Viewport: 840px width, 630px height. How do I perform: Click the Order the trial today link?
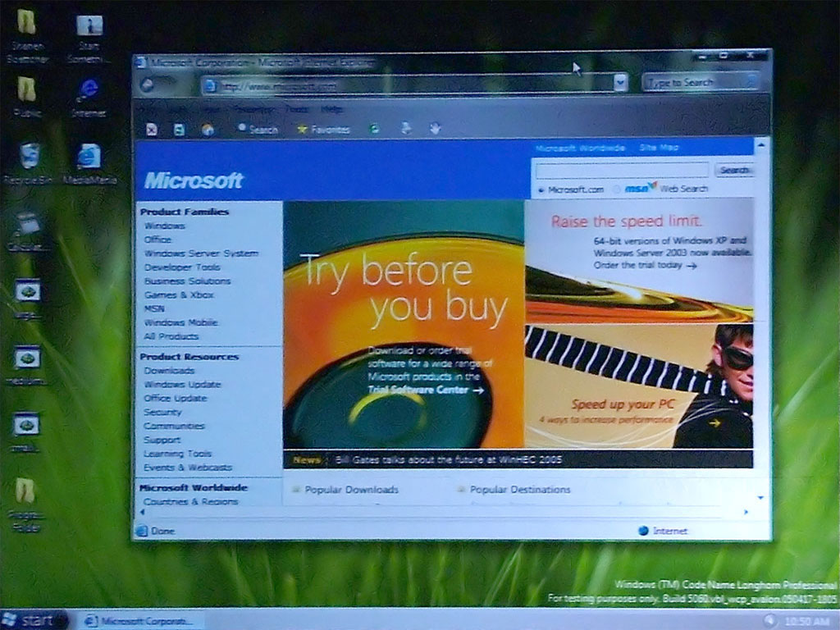coord(645,265)
